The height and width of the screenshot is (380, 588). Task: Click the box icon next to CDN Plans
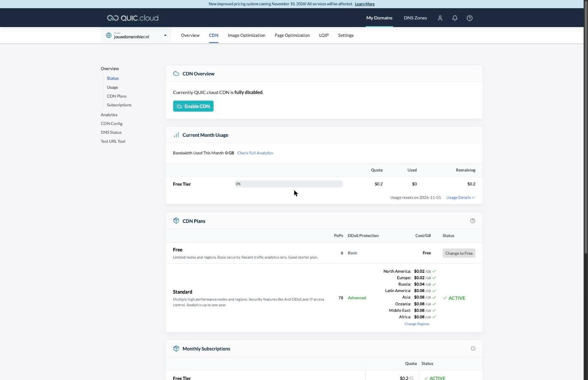point(176,221)
